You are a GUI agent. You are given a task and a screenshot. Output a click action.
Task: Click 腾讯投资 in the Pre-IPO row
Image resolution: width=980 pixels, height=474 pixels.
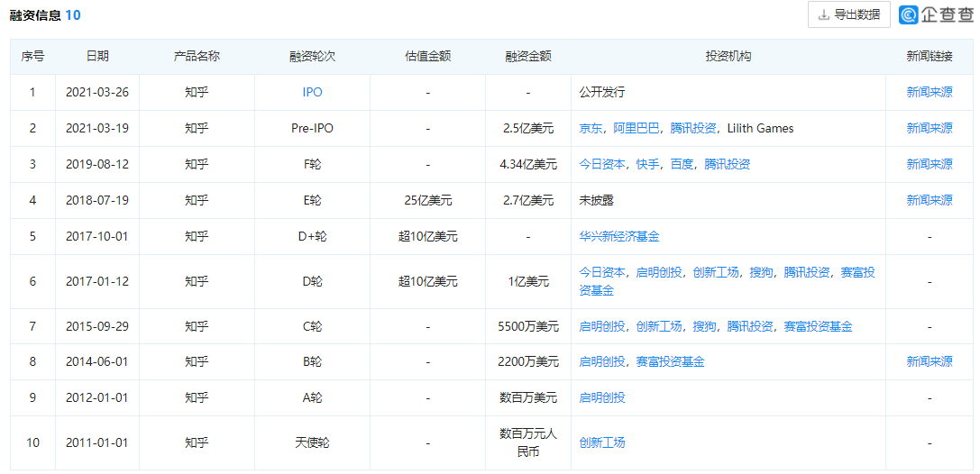tap(693, 129)
